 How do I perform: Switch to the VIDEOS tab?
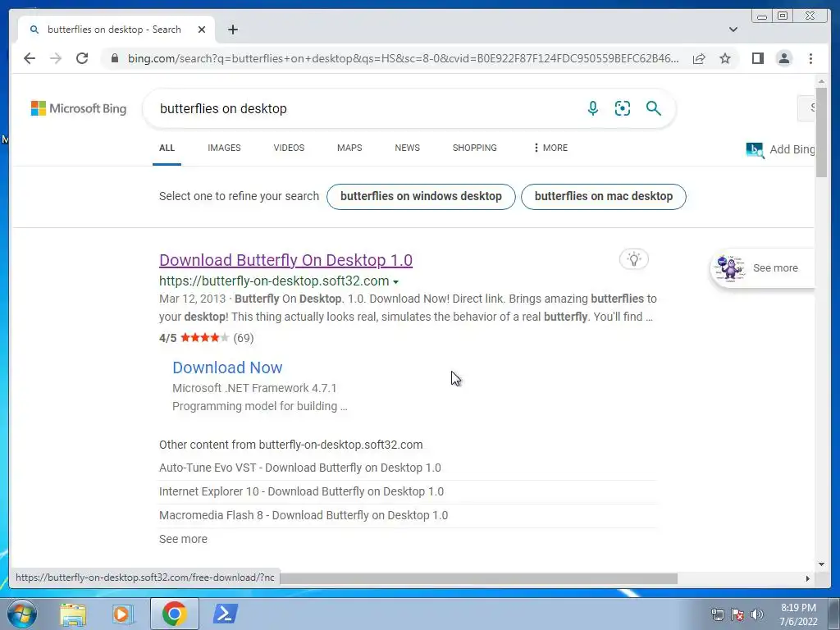click(x=289, y=148)
